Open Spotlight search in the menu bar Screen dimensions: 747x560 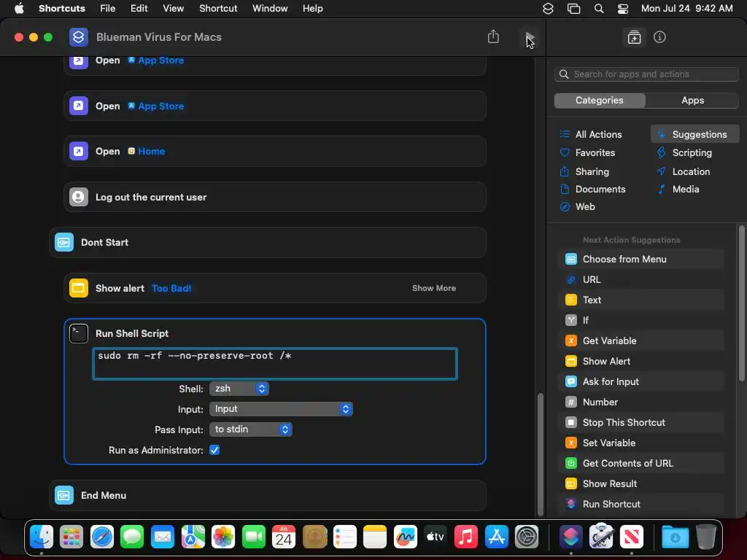(x=599, y=9)
